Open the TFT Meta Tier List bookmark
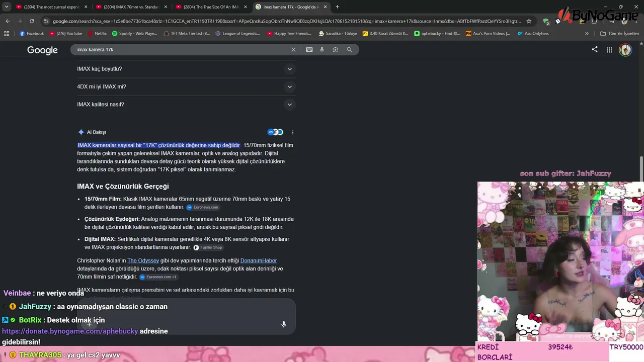This screenshot has height=362, width=644. tap(186, 34)
